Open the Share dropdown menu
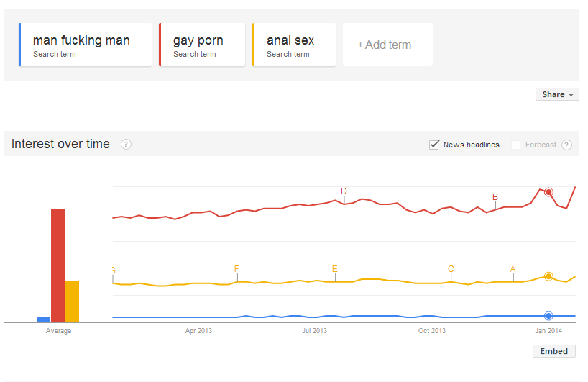 point(557,94)
